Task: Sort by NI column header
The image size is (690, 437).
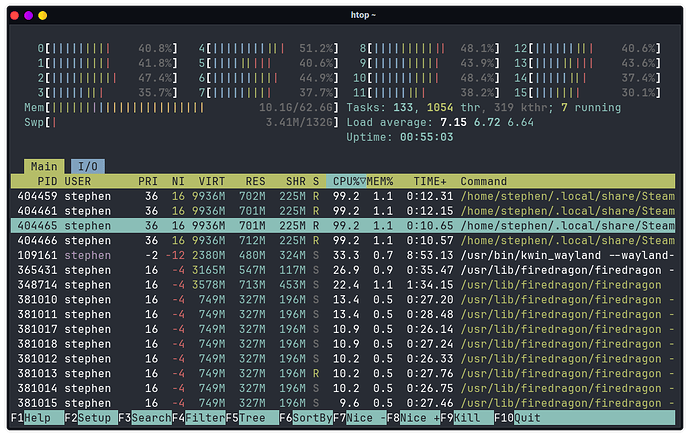Action: [x=178, y=181]
